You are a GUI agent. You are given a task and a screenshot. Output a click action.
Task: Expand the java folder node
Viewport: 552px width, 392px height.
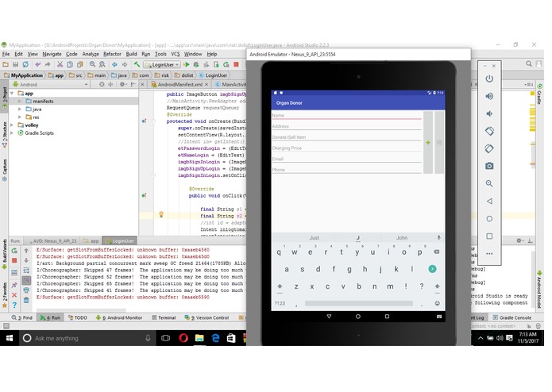coord(20,110)
